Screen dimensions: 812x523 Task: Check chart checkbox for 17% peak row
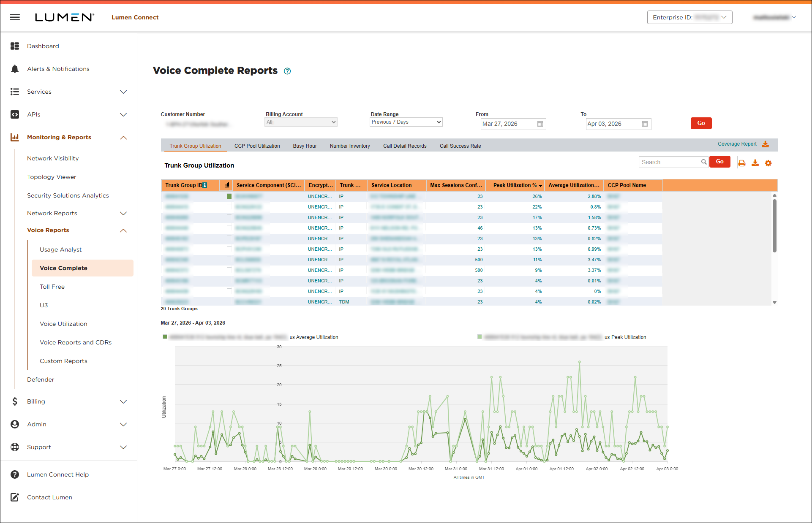229,217
